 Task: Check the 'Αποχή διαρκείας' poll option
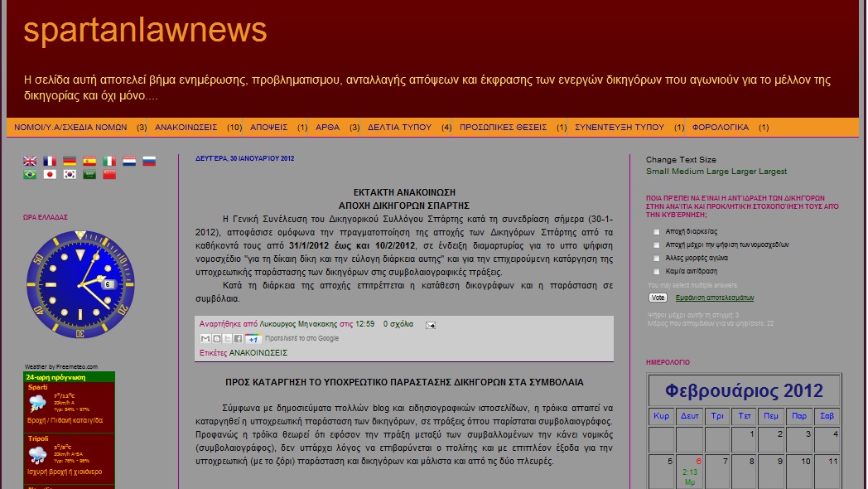coord(657,232)
